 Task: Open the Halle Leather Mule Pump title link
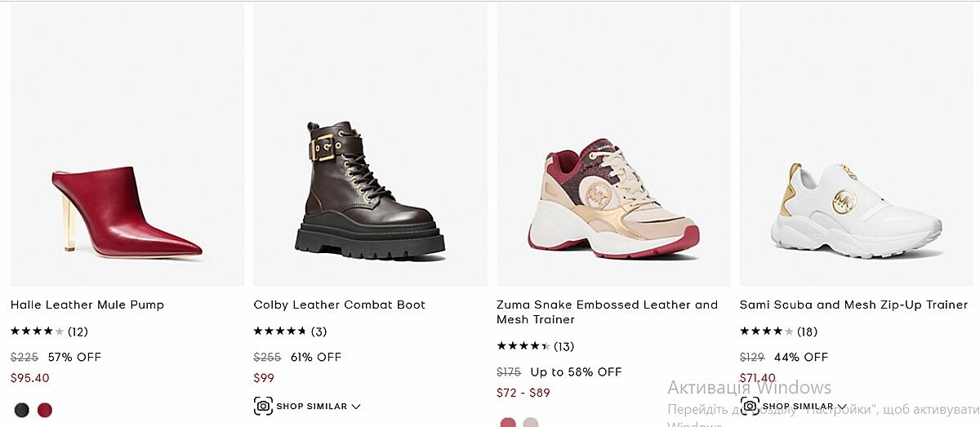tap(87, 305)
